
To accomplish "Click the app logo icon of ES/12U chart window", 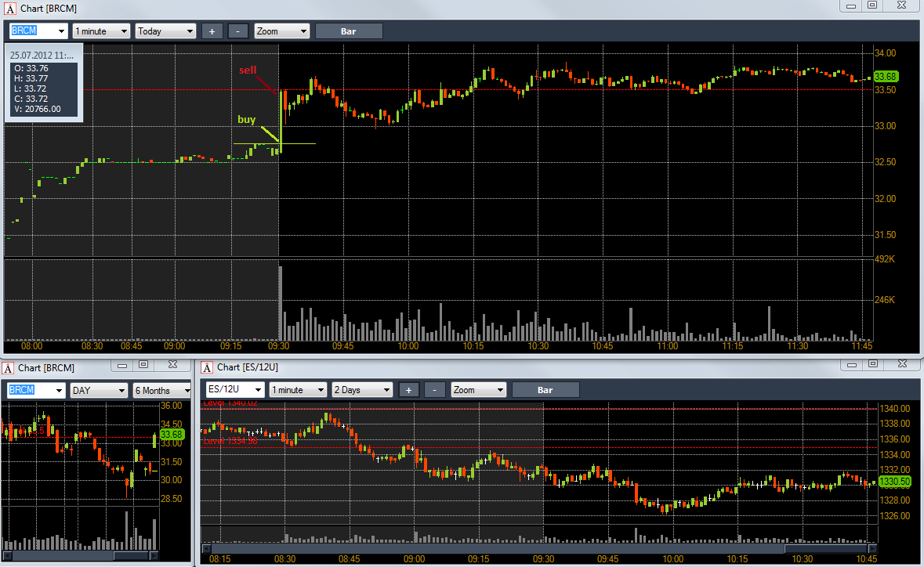I will pyautogui.click(x=207, y=367).
